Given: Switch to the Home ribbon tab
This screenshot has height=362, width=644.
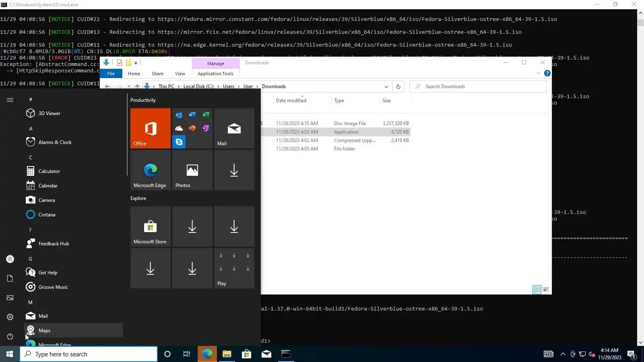Looking at the screenshot, I should click(x=134, y=74).
